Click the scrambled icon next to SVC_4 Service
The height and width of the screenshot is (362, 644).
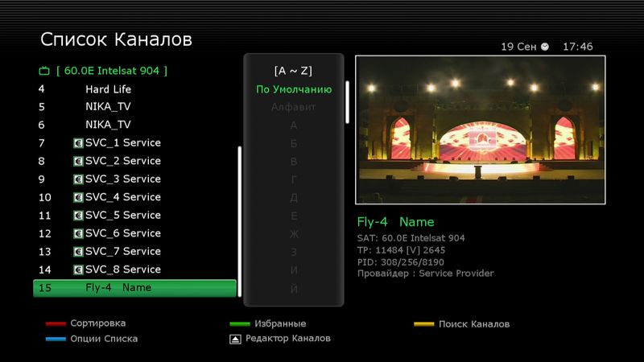[78, 197]
